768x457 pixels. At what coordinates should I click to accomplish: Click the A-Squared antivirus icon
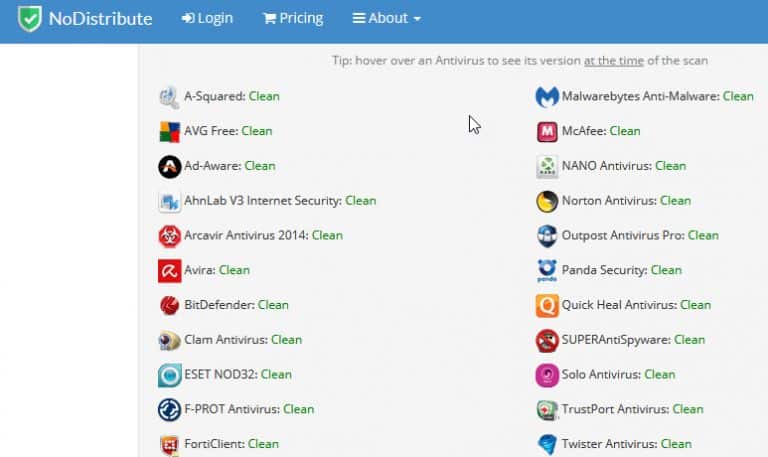169,96
